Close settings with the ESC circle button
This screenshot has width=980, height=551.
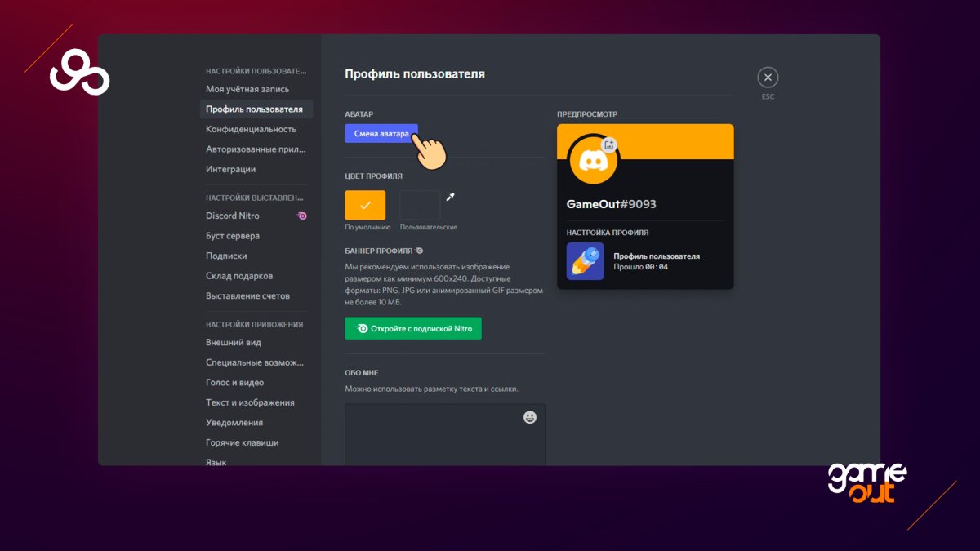[768, 78]
